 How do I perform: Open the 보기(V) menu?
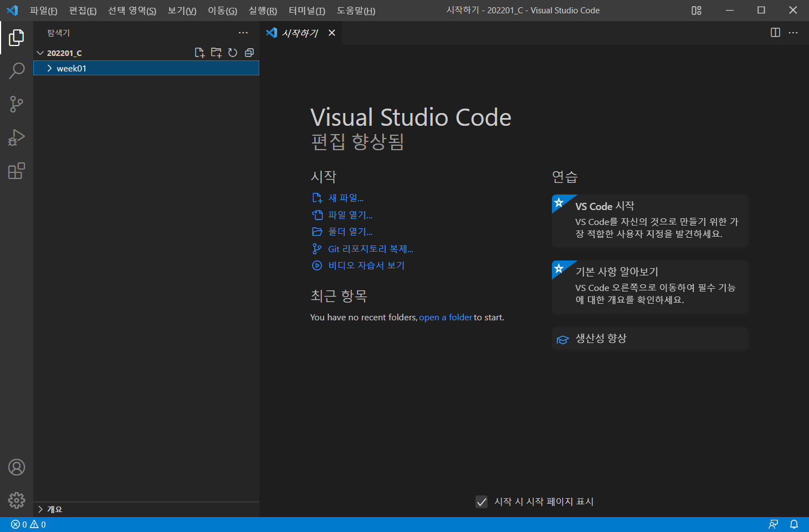tap(182, 11)
